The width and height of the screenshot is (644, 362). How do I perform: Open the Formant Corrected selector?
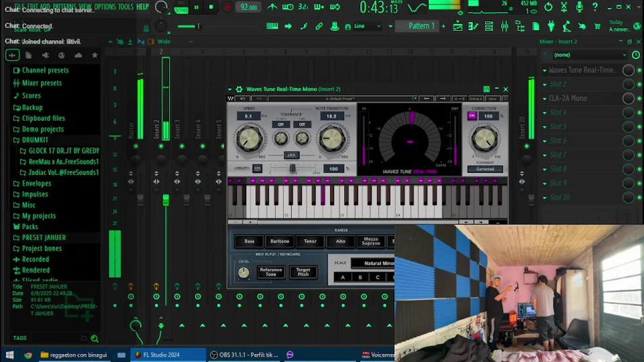[485, 169]
